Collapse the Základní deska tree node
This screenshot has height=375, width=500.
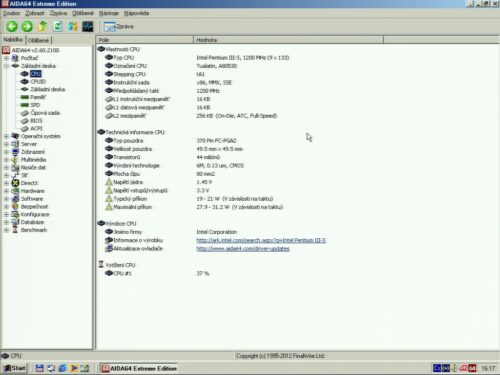[x=6, y=66]
